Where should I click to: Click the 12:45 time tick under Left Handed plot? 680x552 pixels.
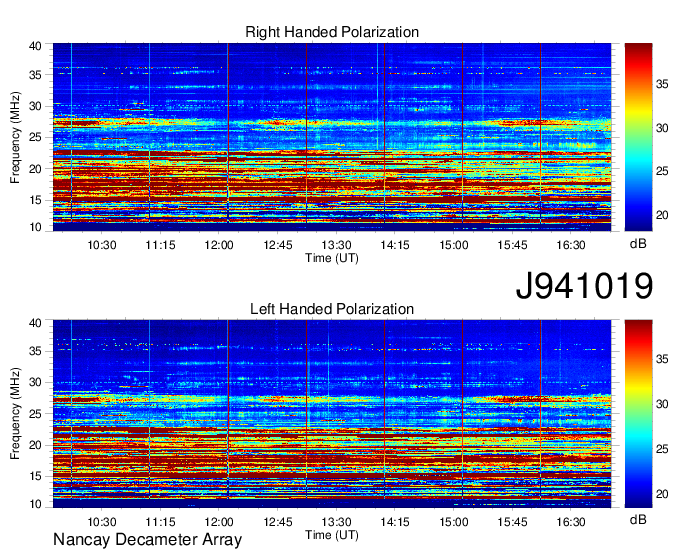[278, 522]
